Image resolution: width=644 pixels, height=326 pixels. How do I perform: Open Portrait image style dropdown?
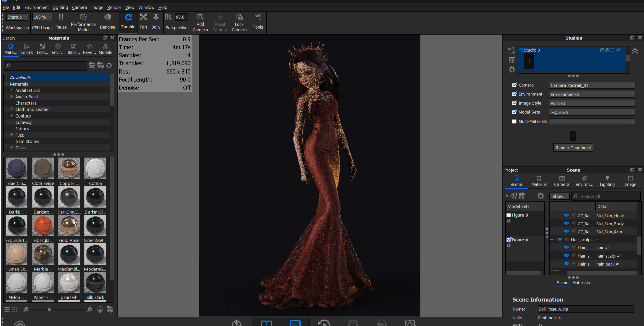[x=592, y=103]
